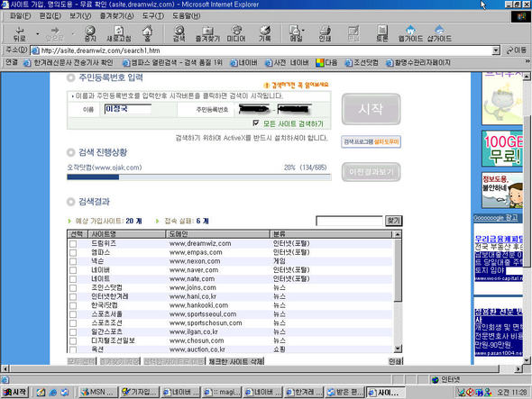This screenshot has width=532, height=399.
Task: Click the 100GB 무료 banner ad
Action: [x=502, y=149]
